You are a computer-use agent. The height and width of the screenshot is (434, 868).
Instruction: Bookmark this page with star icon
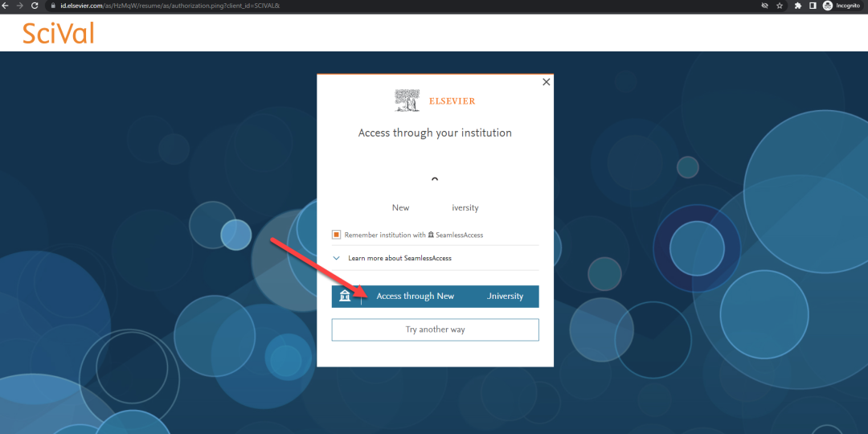pyautogui.click(x=780, y=6)
